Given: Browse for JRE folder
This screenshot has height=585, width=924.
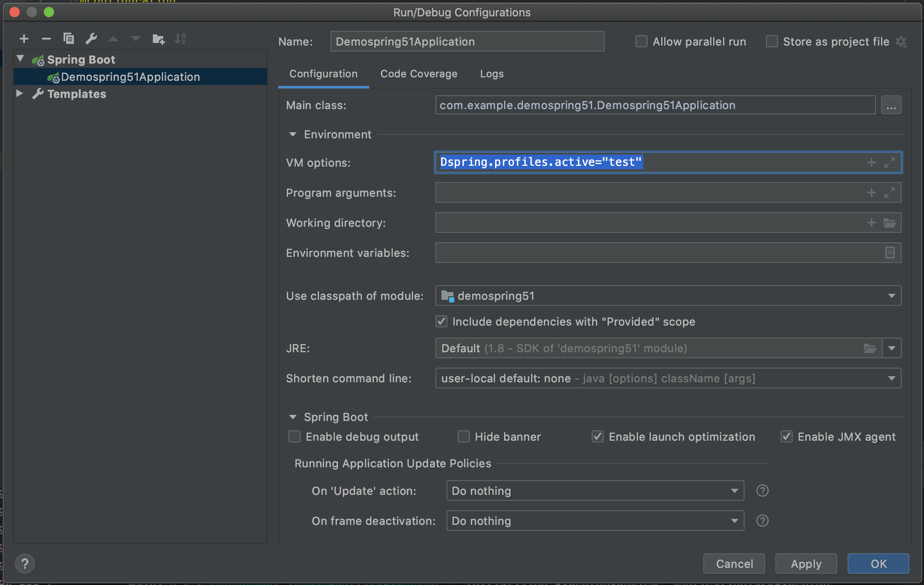Looking at the screenshot, I should (x=870, y=348).
